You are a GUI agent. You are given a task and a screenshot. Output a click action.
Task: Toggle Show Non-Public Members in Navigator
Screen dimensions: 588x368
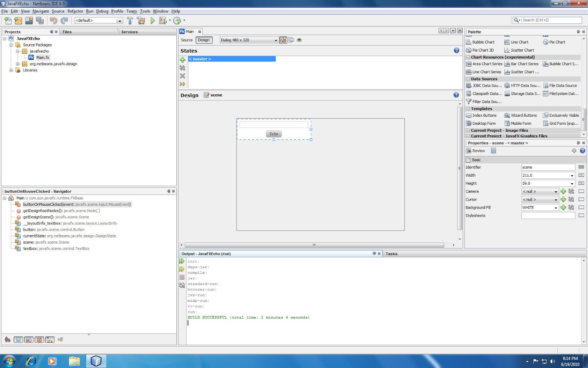(x=39, y=340)
